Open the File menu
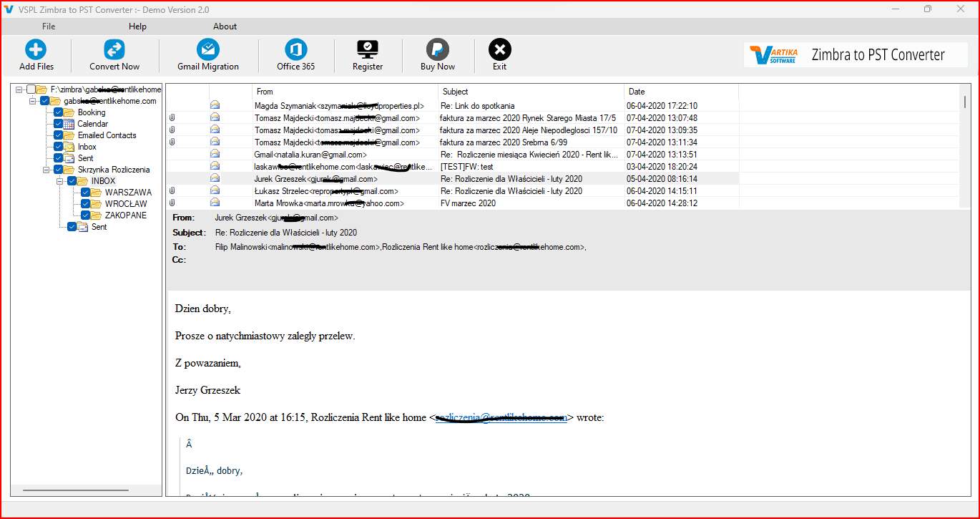 click(x=49, y=26)
